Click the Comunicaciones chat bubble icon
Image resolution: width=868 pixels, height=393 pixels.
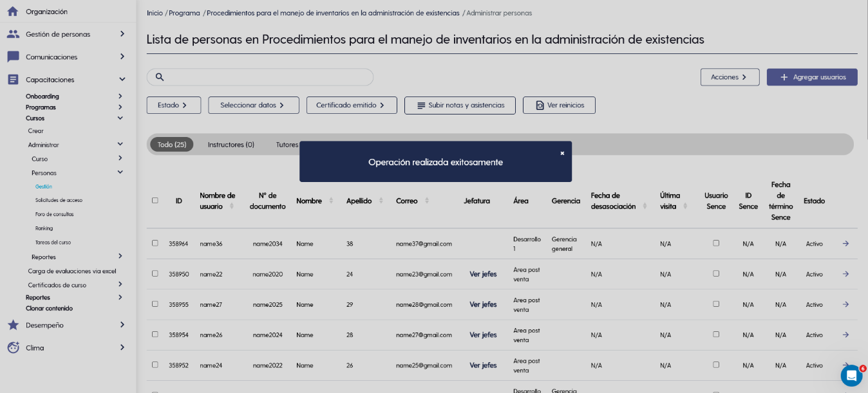click(13, 57)
